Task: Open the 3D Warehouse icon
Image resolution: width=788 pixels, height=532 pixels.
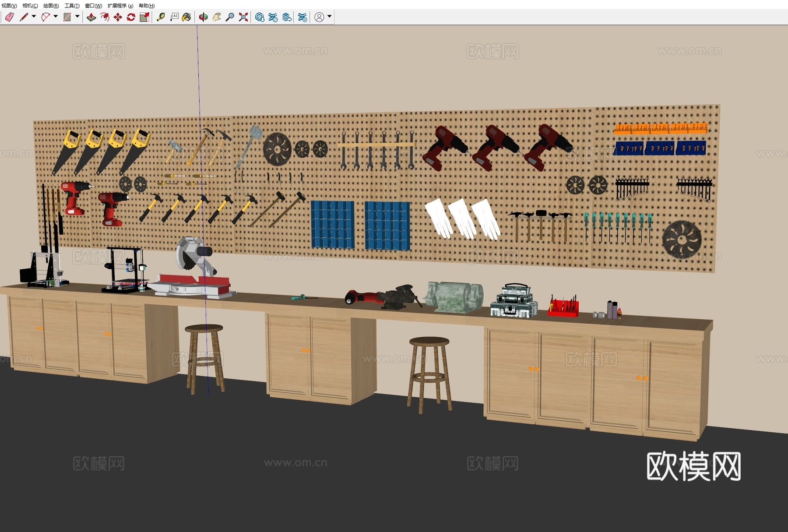Action: [260, 17]
